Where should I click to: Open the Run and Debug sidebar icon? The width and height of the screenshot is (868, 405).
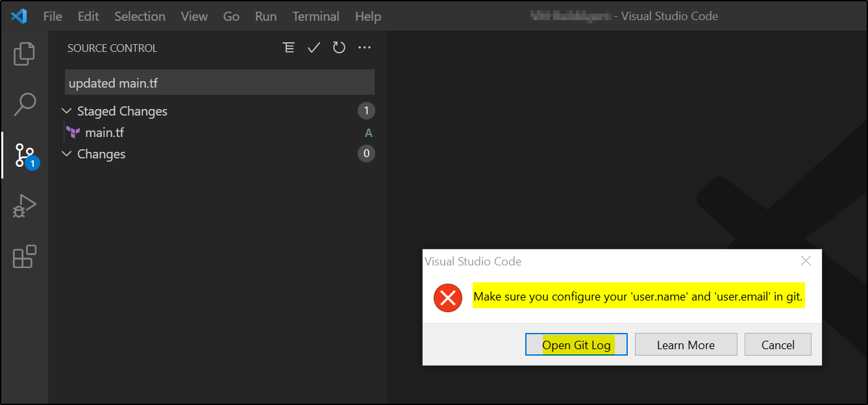[x=24, y=205]
